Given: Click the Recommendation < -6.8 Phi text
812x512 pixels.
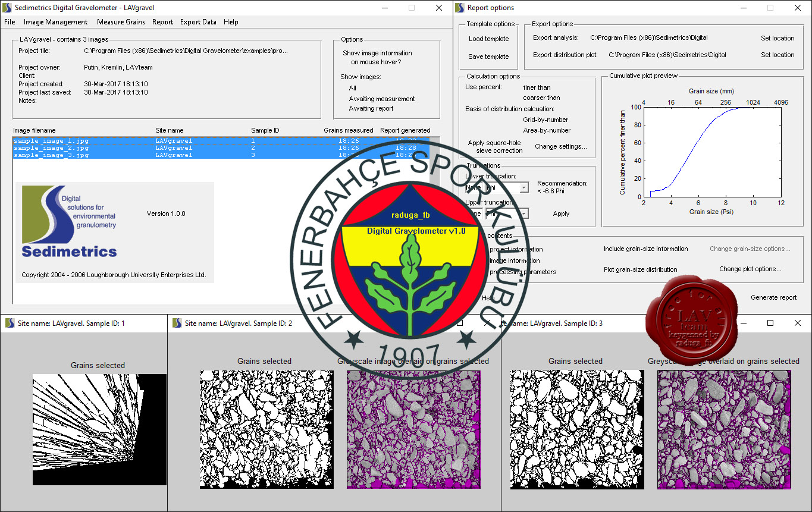Looking at the screenshot, I should point(562,187).
